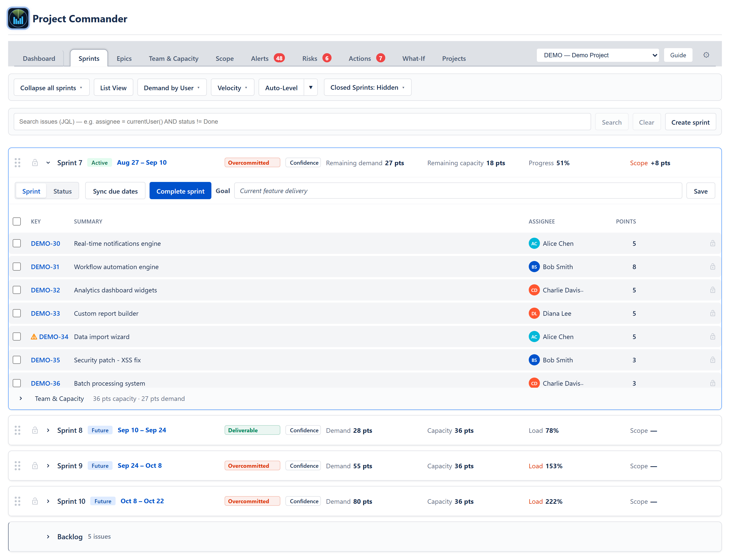Switch to Dashboard tab
The image size is (730, 560).
pyautogui.click(x=39, y=58)
